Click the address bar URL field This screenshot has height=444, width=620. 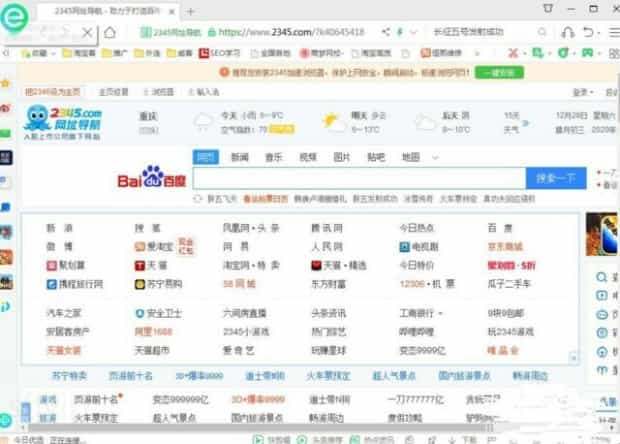[x=291, y=32]
